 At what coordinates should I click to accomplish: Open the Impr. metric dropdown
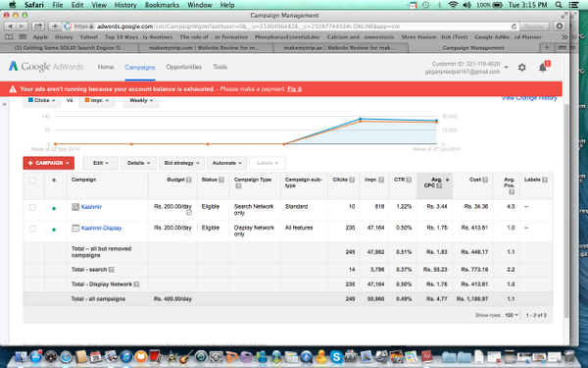pos(97,101)
